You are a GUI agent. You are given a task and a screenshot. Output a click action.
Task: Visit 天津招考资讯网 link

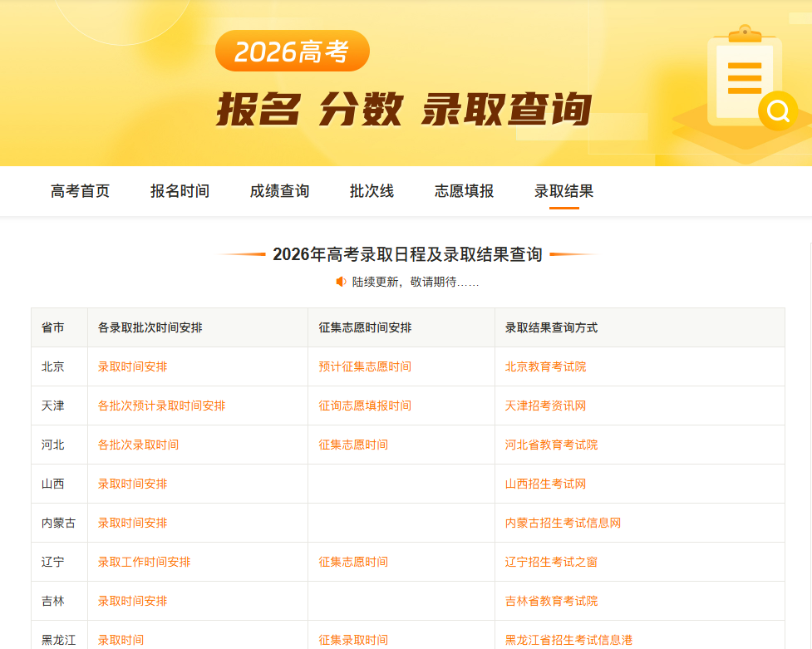546,406
